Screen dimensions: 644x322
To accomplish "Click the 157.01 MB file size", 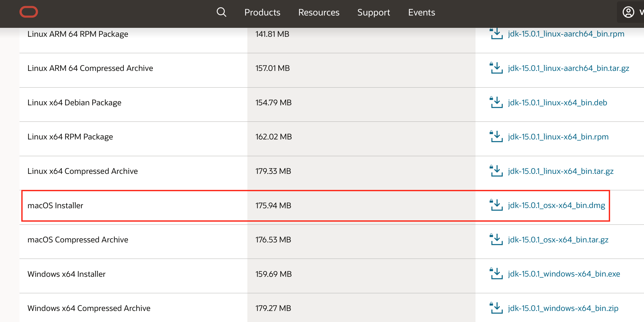I will [273, 68].
